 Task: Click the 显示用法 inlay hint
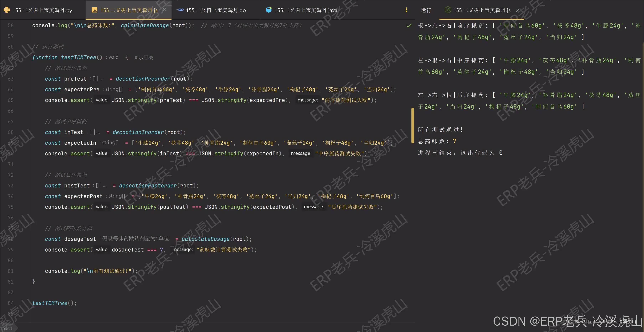coord(143,58)
